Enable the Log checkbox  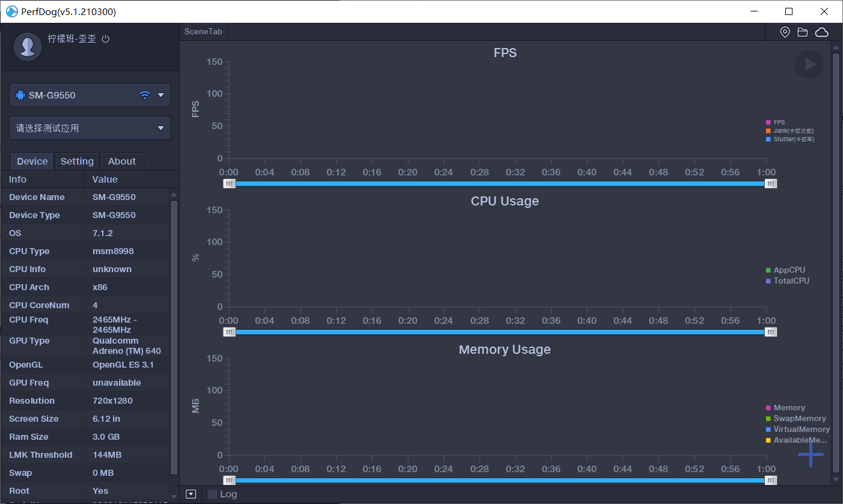[x=212, y=494]
